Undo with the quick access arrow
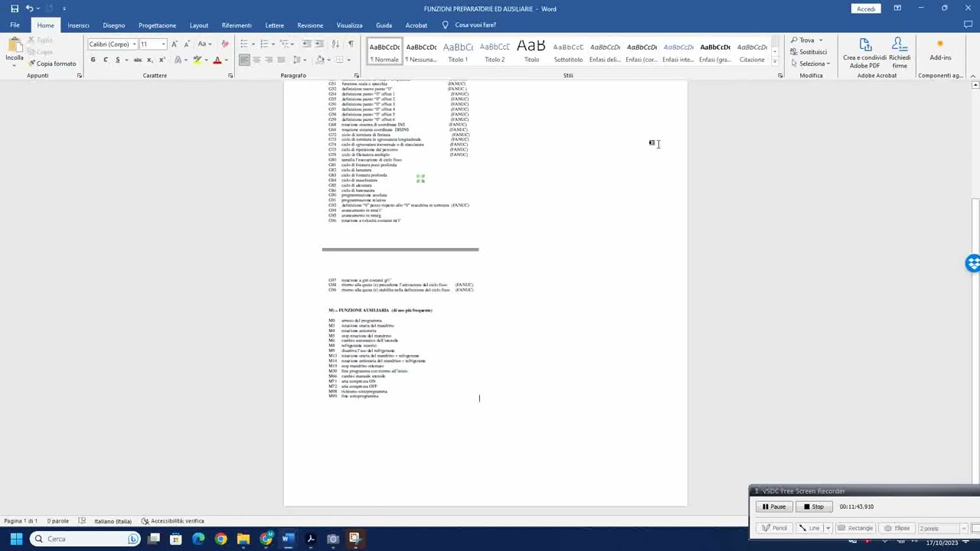980x551 pixels. point(29,8)
